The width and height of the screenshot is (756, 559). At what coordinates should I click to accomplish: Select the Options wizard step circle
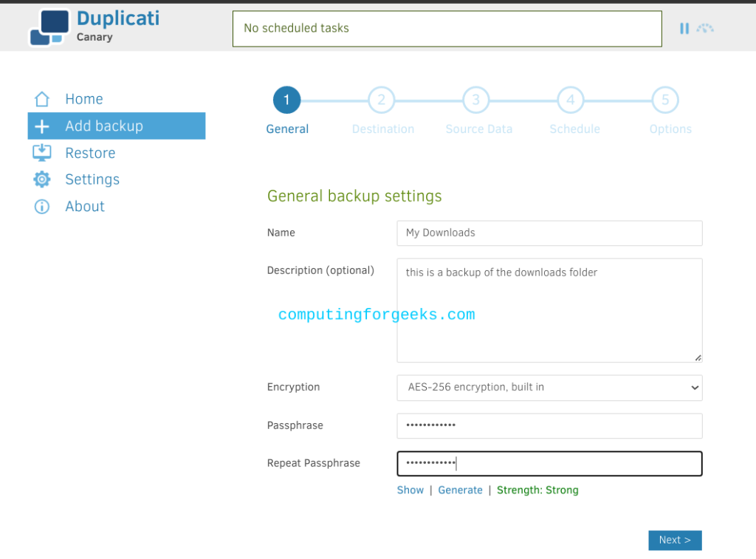pos(665,100)
